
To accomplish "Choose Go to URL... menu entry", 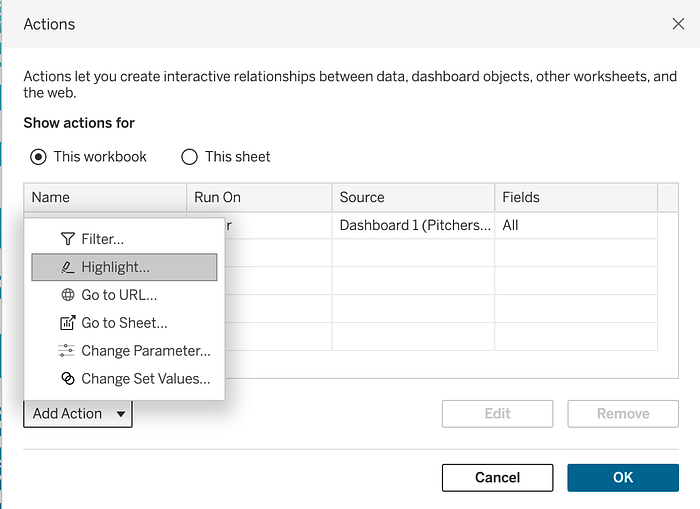I will [x=119, y=295].
